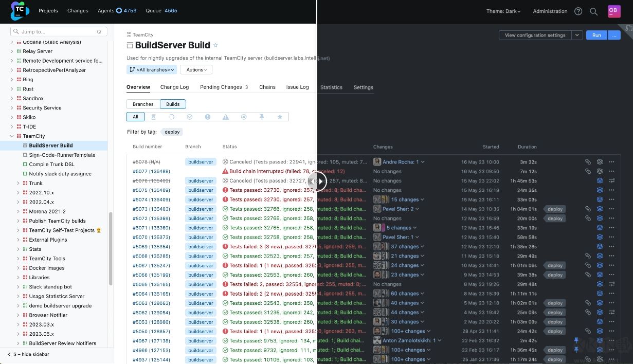This screenshot has height=364, width=633.
Task: Click the green success icon of build #5073
Action: [x=225, y=209]
